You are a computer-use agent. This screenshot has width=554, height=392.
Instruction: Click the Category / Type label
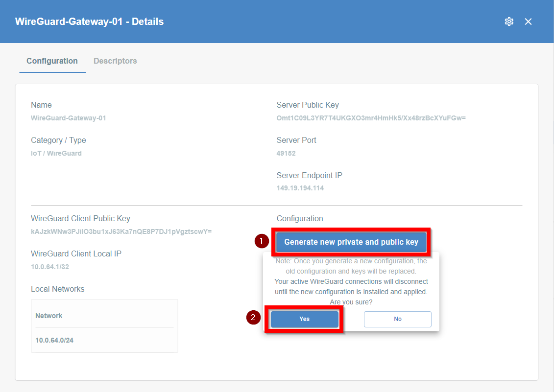[58, 140]
